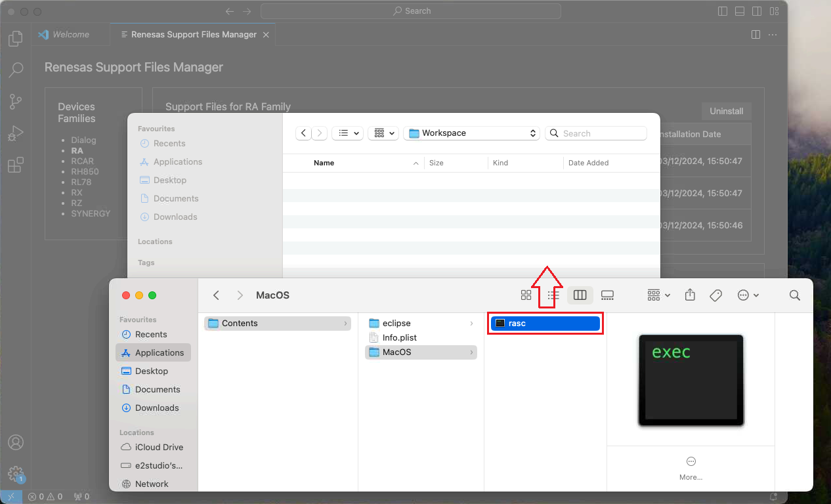The height and width of the screenshot is (504, 831).
Task: Open Extensions view in VS Code activity bar
Action: 16,165
